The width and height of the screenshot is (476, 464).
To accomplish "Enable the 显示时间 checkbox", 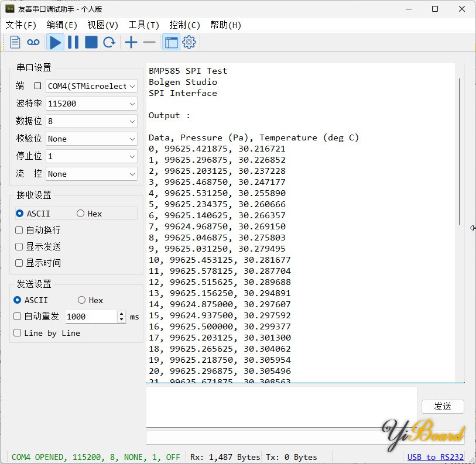I will coord(19,263).
